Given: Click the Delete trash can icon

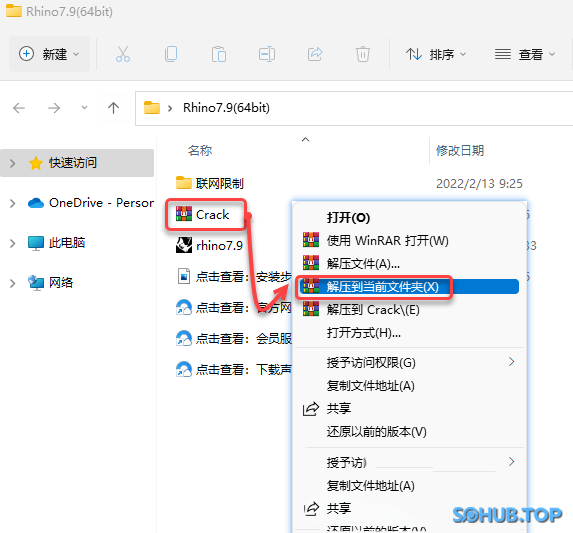Looking at the screenshot, I should coord(363,54).
